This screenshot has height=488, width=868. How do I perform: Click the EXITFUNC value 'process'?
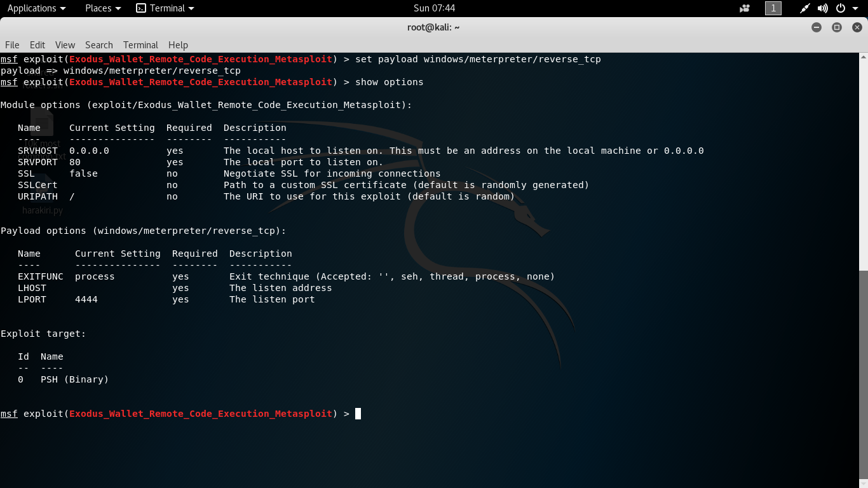[95, 276]
